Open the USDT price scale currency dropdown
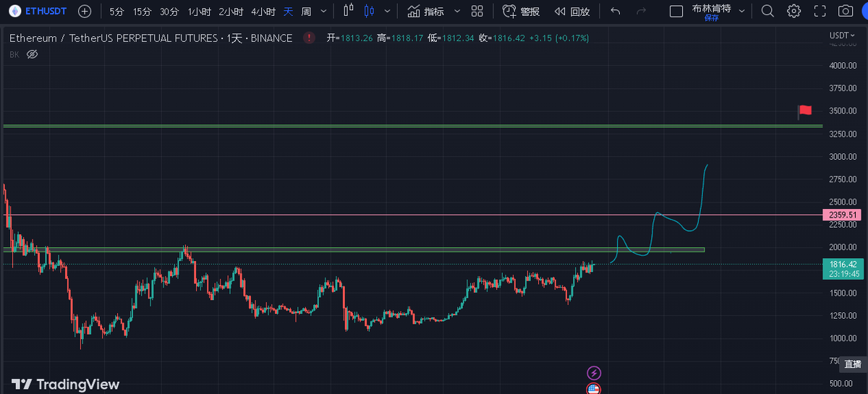This screenshot has height=394, width=868. point(841,35)
